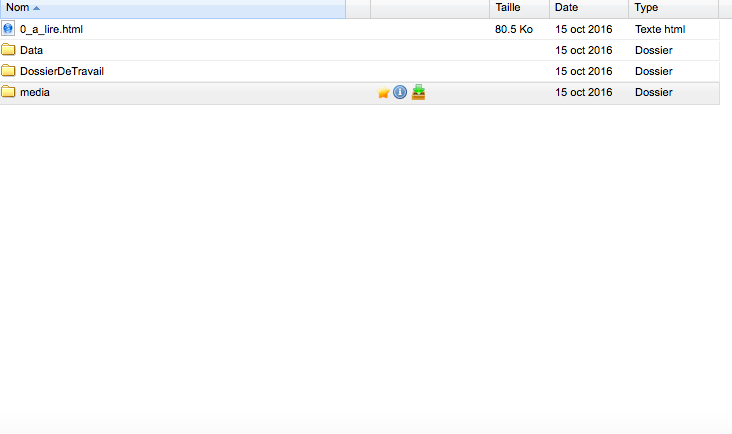Click the Texte html type cell

660,29
